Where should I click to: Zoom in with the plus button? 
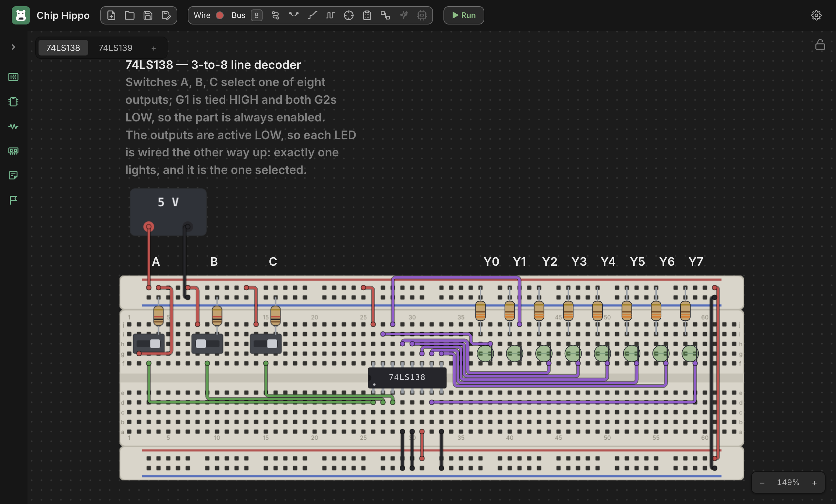(814, 483)
